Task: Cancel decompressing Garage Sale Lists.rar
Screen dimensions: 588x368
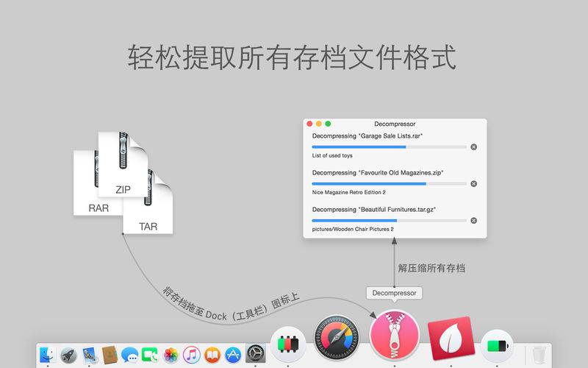Action: 473,146
